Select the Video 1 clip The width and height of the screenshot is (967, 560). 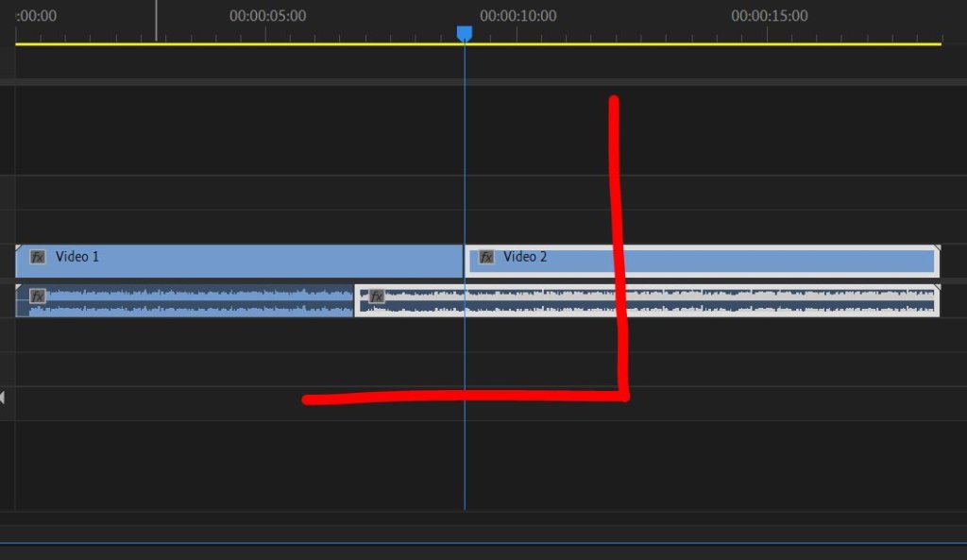(239, 261)
